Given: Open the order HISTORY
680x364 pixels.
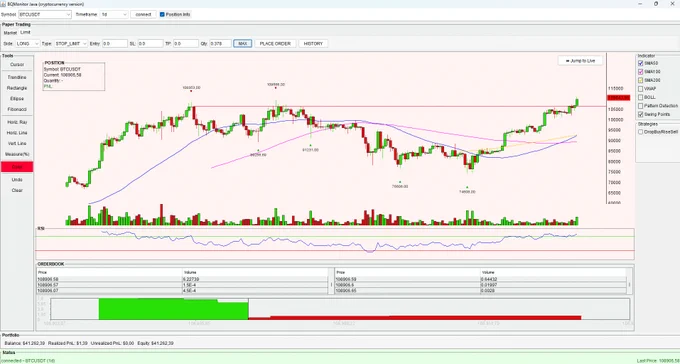Looking at the screenshot, I should [313, 44].
